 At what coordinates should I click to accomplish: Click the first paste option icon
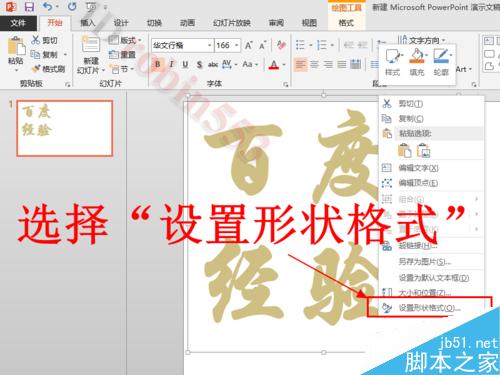[405, 151]
